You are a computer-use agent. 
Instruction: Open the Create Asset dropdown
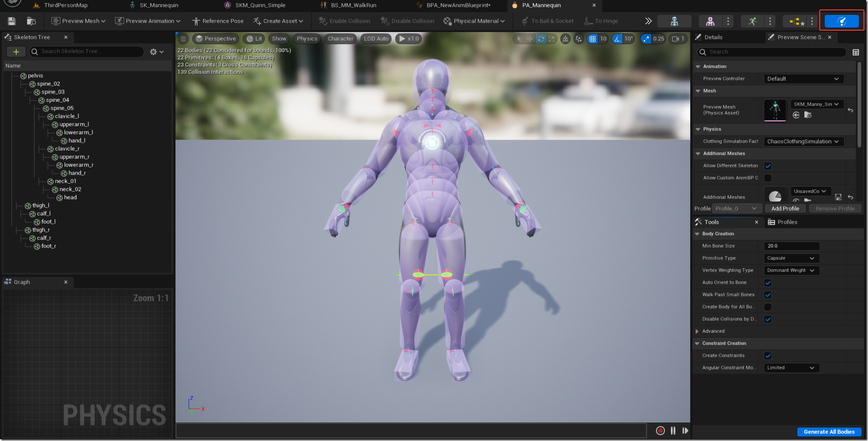278,21
